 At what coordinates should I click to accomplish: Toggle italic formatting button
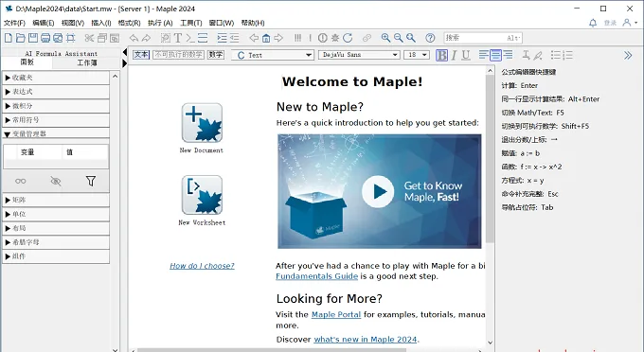pos(454,55)
